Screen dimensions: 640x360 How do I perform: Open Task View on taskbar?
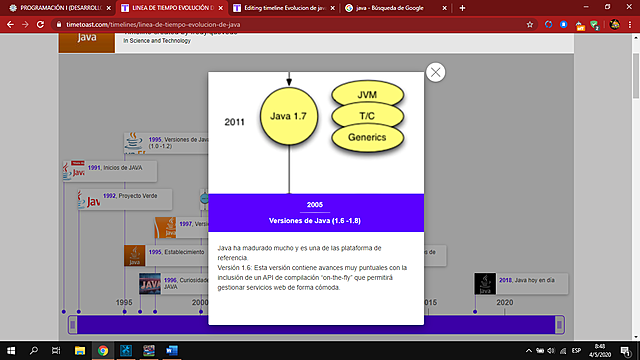tap(56, 351)
